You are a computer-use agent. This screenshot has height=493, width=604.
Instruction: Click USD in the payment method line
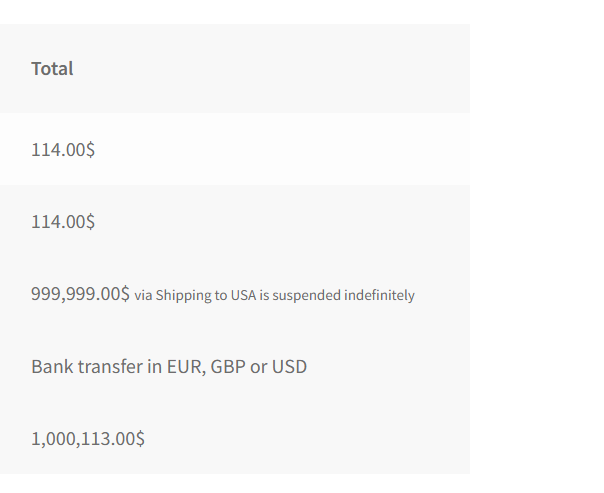[289, 367]
